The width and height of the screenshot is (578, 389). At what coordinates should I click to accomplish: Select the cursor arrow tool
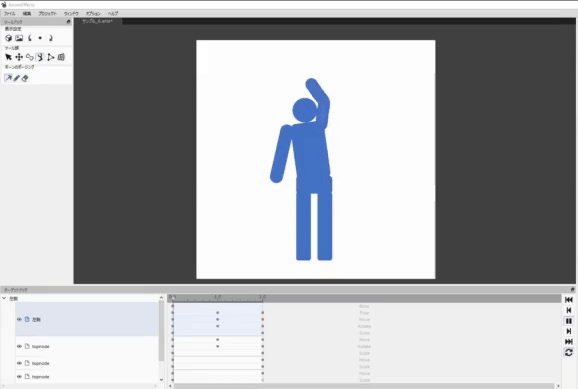point(8,57)
